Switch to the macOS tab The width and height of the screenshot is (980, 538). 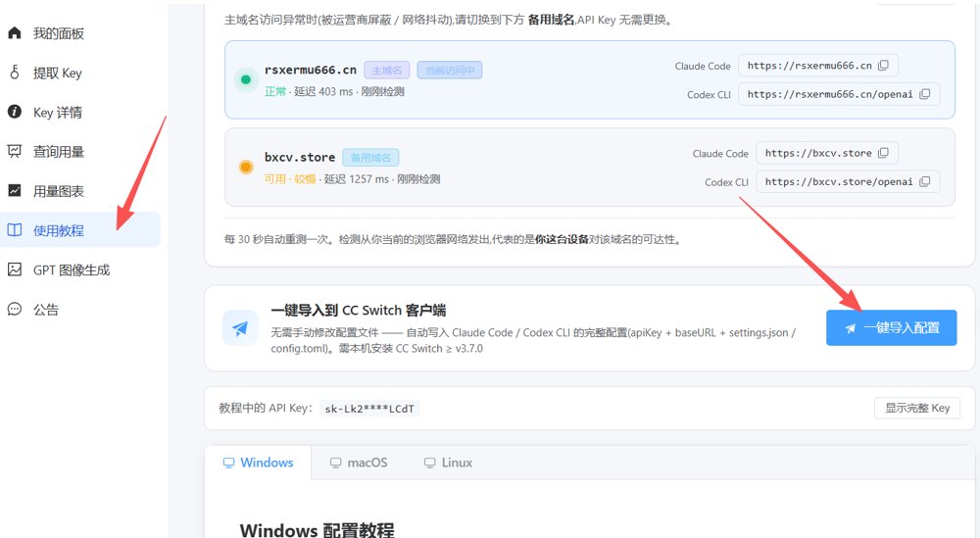coord(358,463)
